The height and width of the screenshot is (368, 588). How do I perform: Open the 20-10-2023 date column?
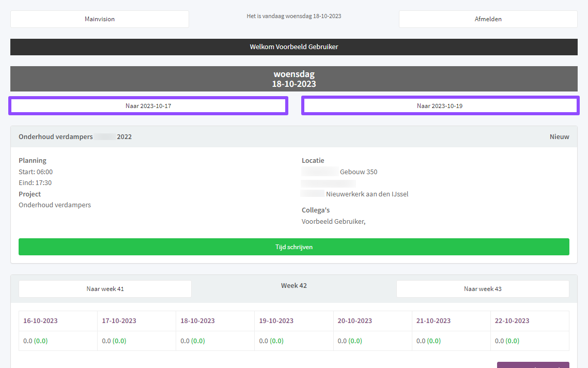click(354, 321)
